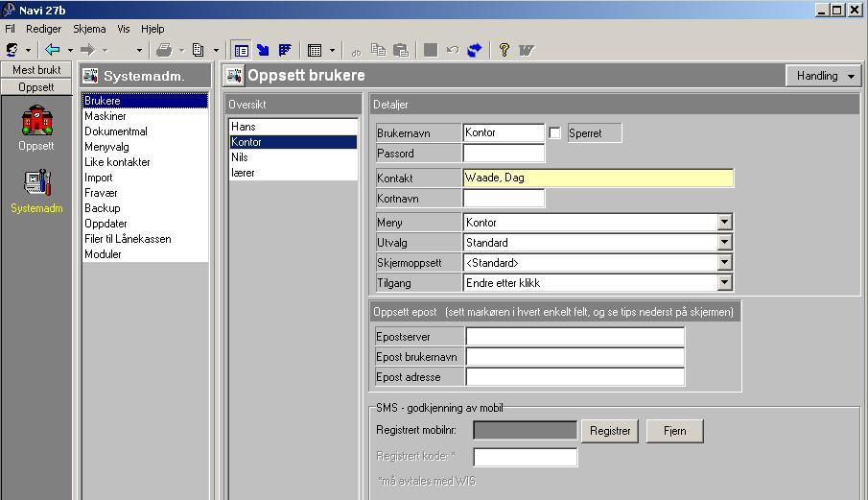Image resolution: width=868 pixels, height=500 pixels.
Task: Click the blue diagonal arrow icon
Action: (x=263, y=50)
